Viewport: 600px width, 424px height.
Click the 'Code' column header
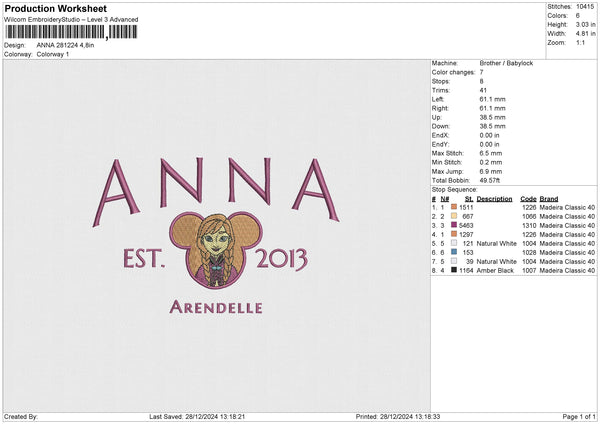coord(528,199)
